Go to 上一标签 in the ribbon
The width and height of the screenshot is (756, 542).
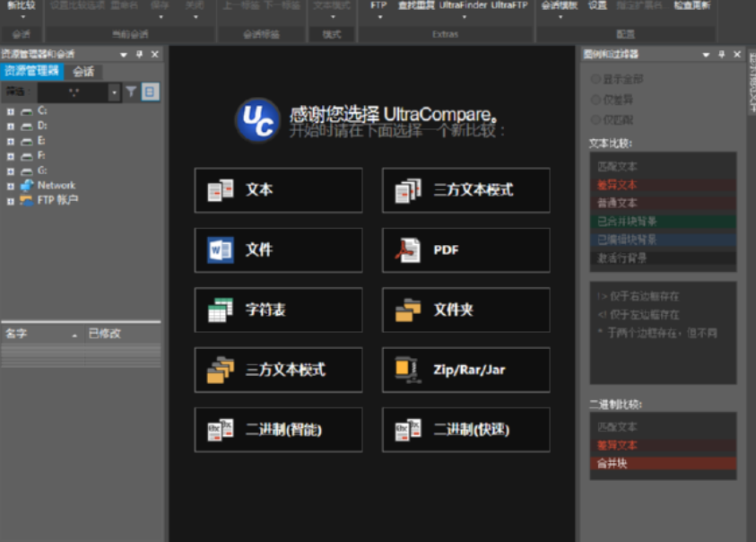[x=241, y=5]
